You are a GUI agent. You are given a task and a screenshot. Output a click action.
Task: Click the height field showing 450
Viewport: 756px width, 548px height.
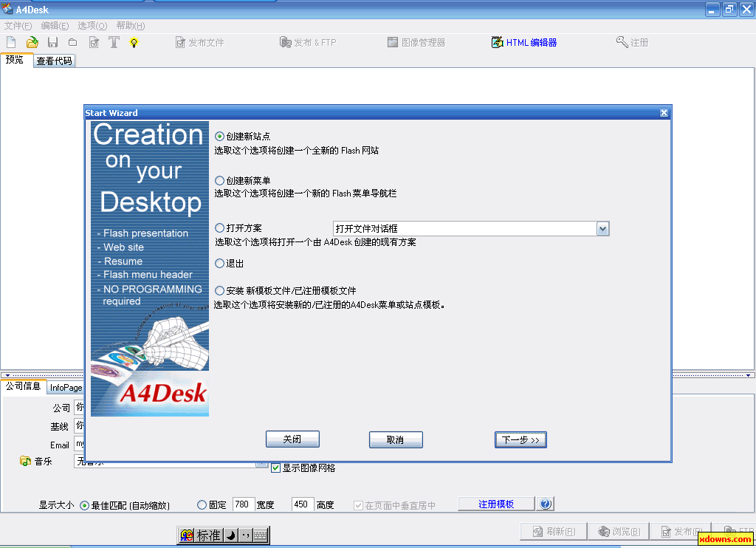click(303, 504)
